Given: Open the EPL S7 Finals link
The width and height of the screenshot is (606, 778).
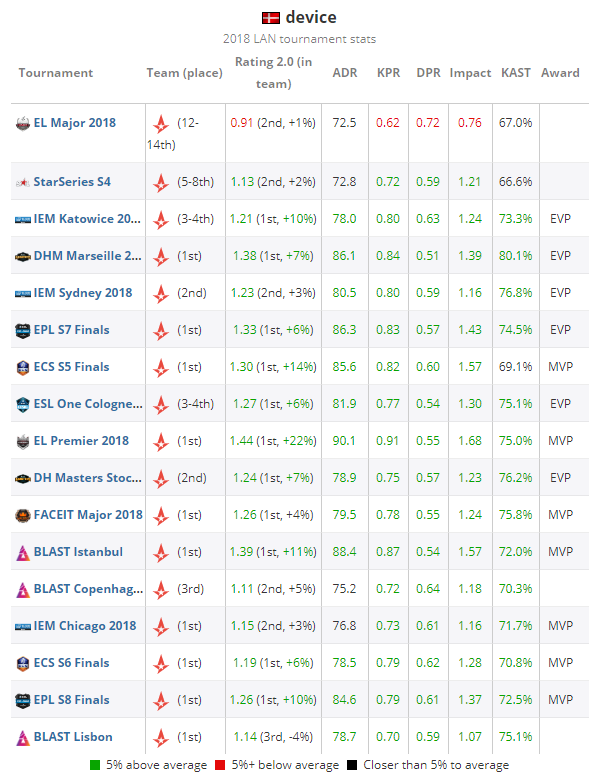Looking at the screenshot, I should 71,329.
